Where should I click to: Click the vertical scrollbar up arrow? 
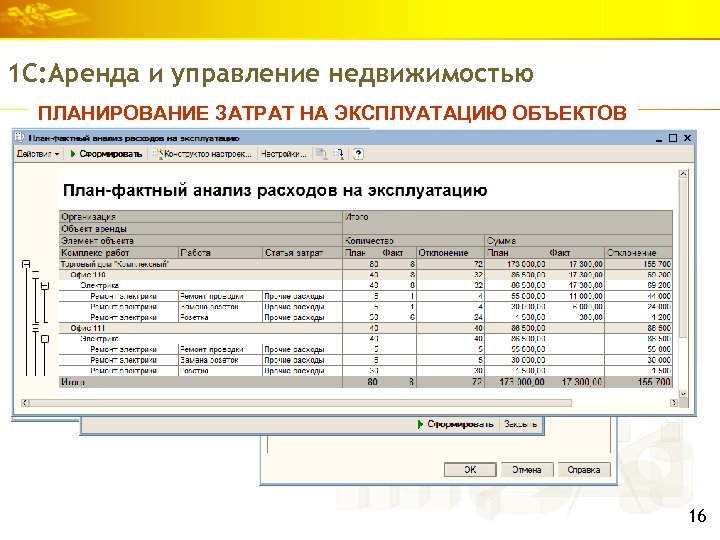tap(683, 174)
